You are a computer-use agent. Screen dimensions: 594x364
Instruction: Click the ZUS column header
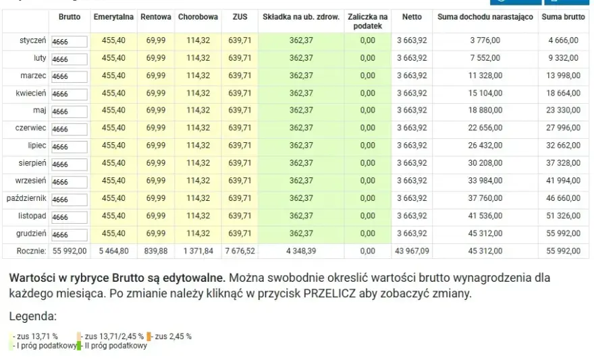point(240,17)
